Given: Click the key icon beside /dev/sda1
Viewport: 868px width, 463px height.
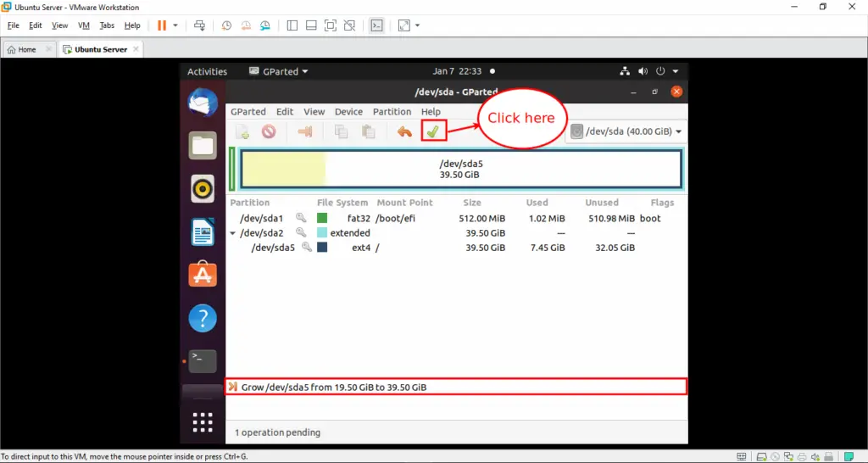Looking at the screenshot, I should pos(301,218).
